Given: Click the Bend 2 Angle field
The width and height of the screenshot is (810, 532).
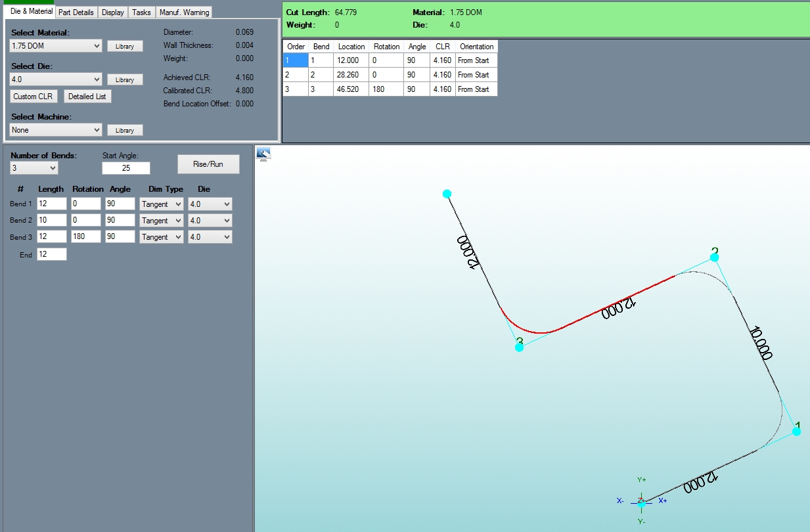Looking at the screenshot, I should [x=120, y=221].
